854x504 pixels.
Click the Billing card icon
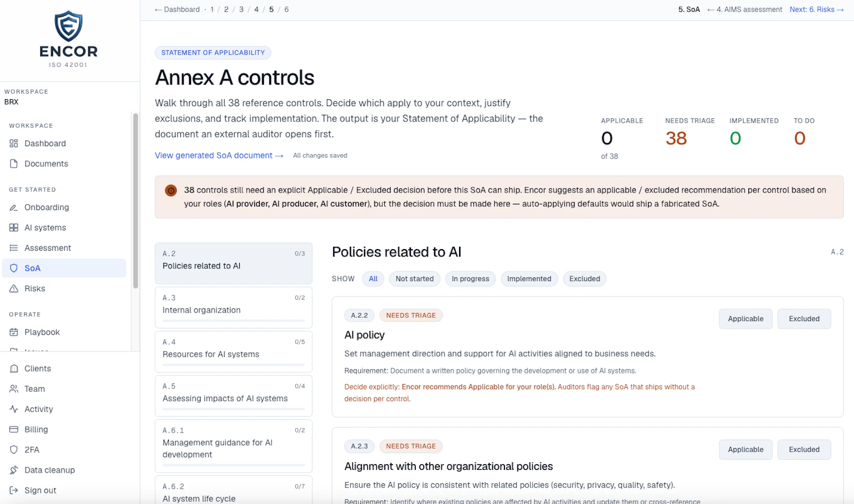click(x=14, y=429)
